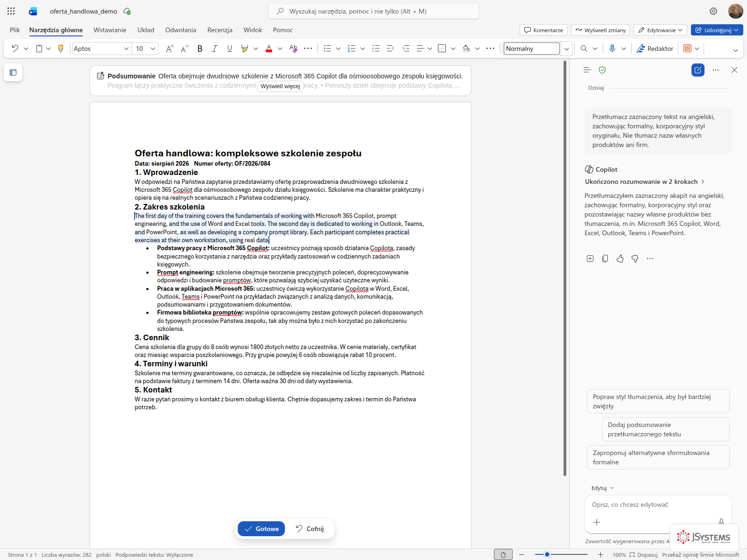Click Wyświetl więcej in summary
This screenshot has height=560, width=747.
pos(280,86)
